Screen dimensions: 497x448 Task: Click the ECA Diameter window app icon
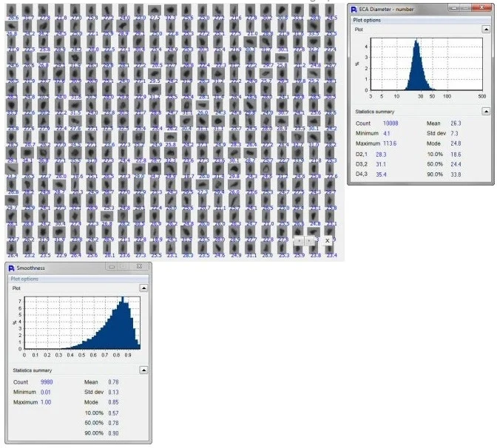pos(354,9)
